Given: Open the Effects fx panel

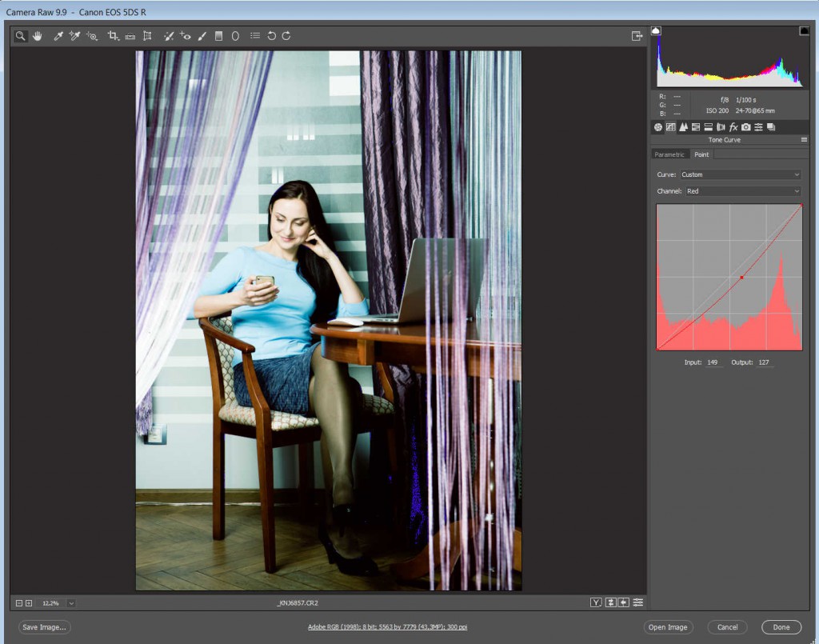Looking at the screenshot, I should 733,127.
